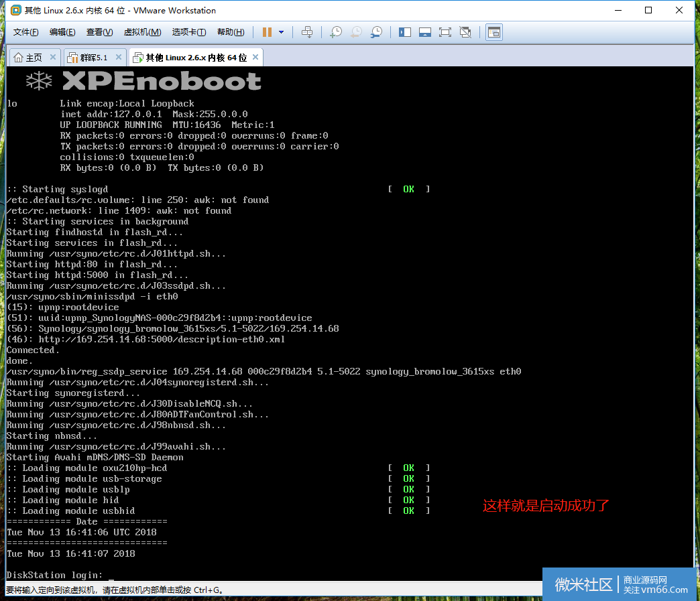Close the VMware Workstation window
This screenshot has height=601, width=700.
(679, 10)
